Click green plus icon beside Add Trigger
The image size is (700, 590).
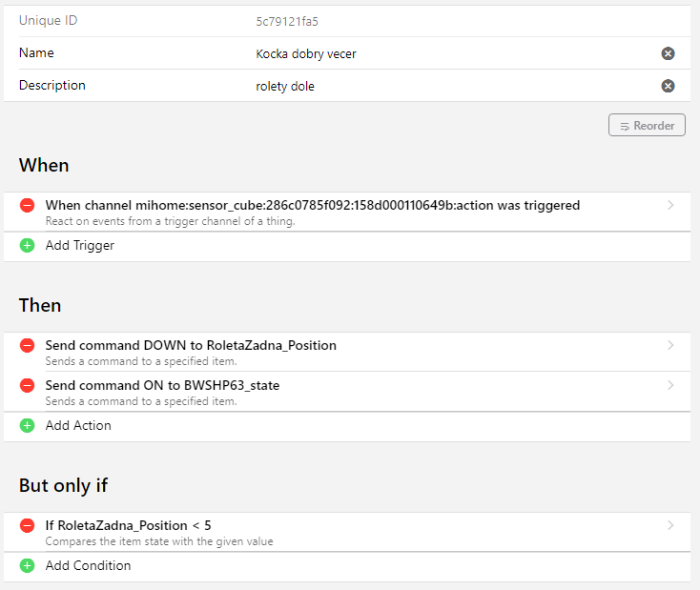tap(28, 246)
